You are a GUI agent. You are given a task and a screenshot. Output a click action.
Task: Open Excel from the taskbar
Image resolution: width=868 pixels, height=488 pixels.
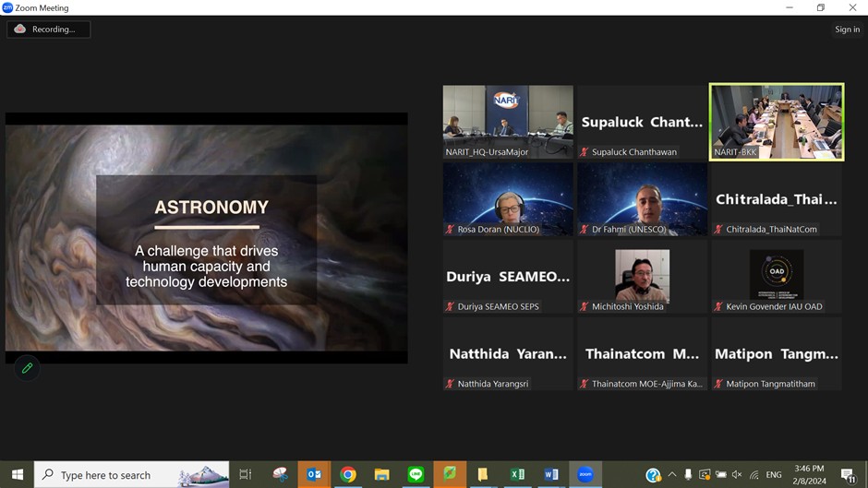(517, 474)
